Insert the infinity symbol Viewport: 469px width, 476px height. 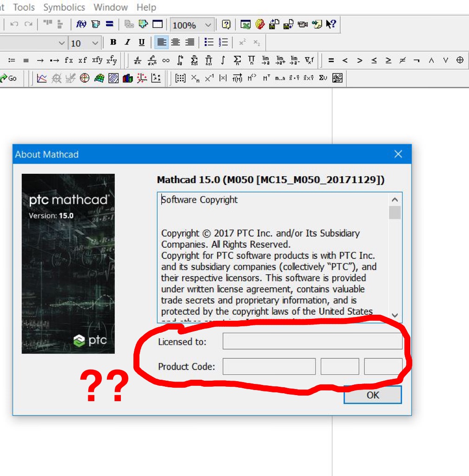point(166,60)
